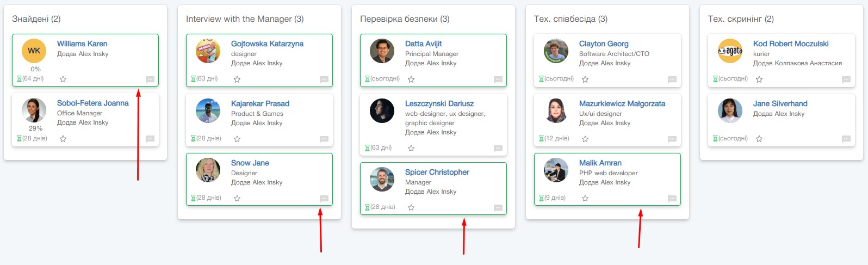868x265 pixels.
Task: Open Datta Avijit candidate profile
Action: [x=424, y=44]
